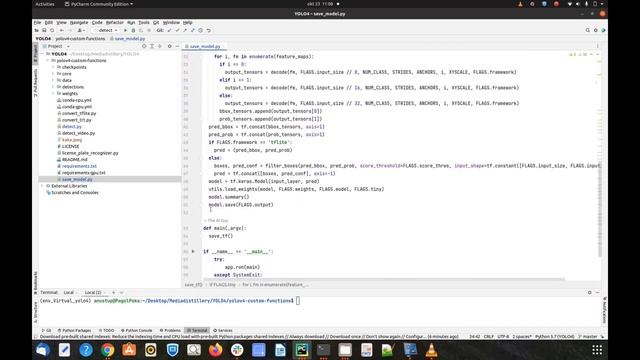640x360 pixels.
Task: Toggle the Structure tool window stripe button
Action: (x=36, y=313)
